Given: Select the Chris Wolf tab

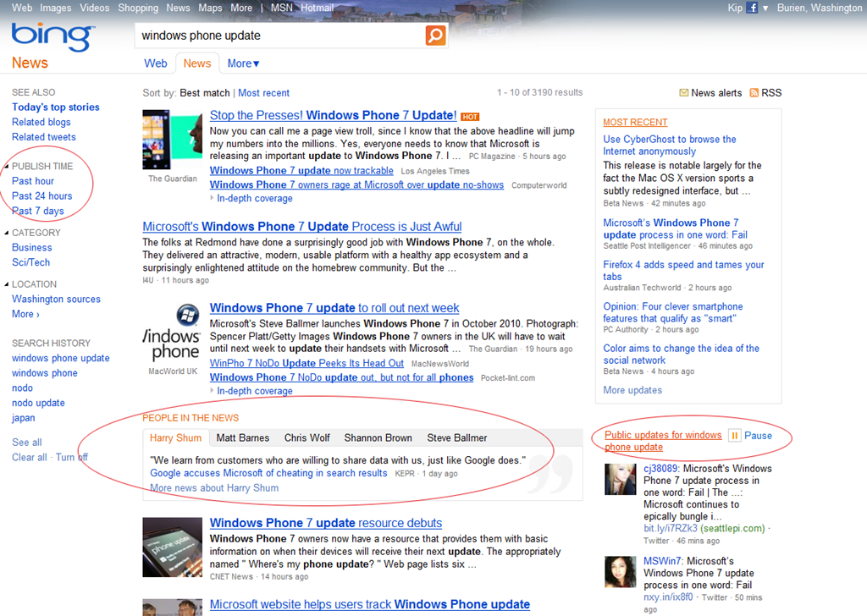Looking at the screenshot, I should (x=306, y=437).
